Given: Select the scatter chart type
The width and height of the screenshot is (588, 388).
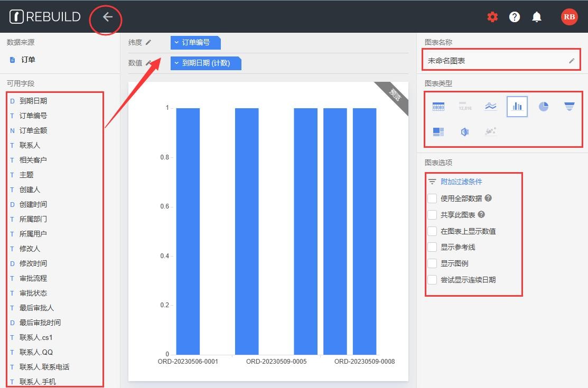Looking at the screenshot, I should [x=490, y=131].
